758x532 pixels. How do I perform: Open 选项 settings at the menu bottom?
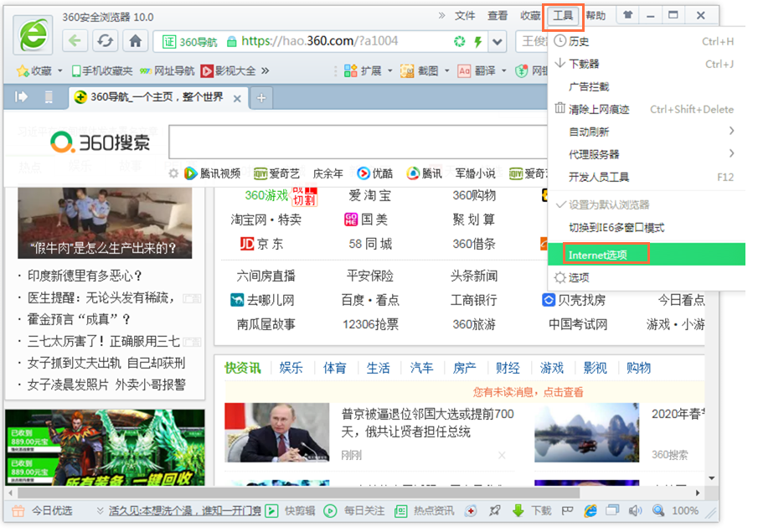[x=647, y=277]
